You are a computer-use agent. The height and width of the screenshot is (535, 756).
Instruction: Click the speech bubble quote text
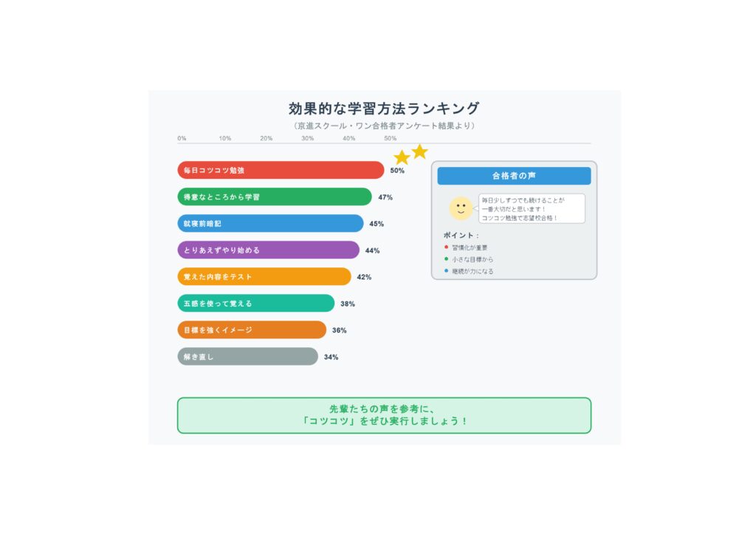pos(523,209)
